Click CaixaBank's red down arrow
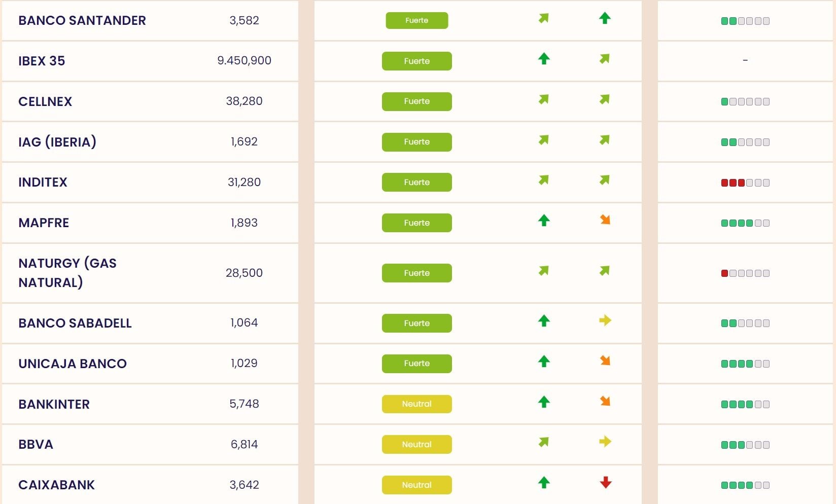The height and width of the screenshot is (504, 836). coord(605,482)
